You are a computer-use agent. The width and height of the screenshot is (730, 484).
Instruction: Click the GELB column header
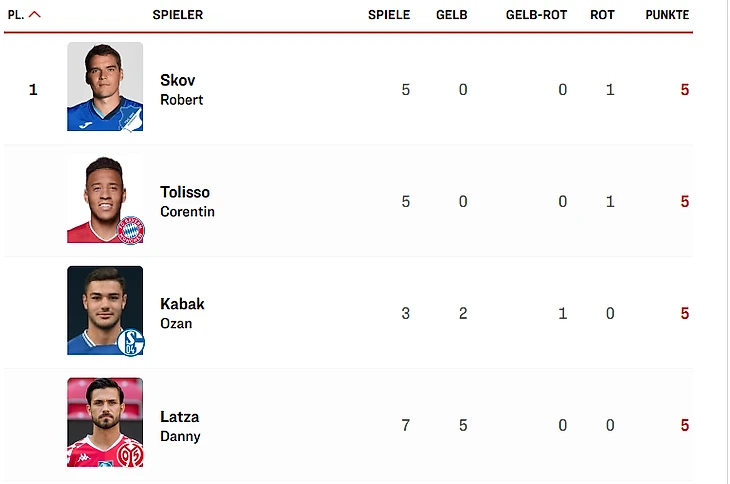point(451,15)
